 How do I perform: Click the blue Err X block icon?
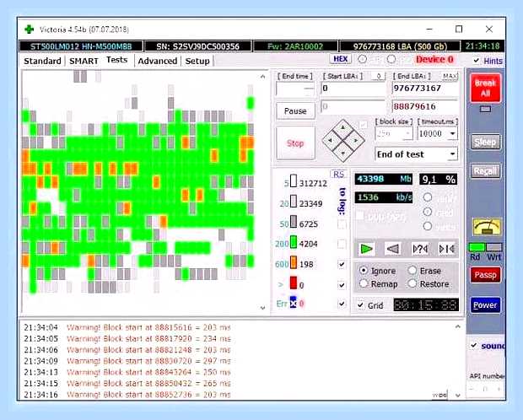click(x=293, y=303)
